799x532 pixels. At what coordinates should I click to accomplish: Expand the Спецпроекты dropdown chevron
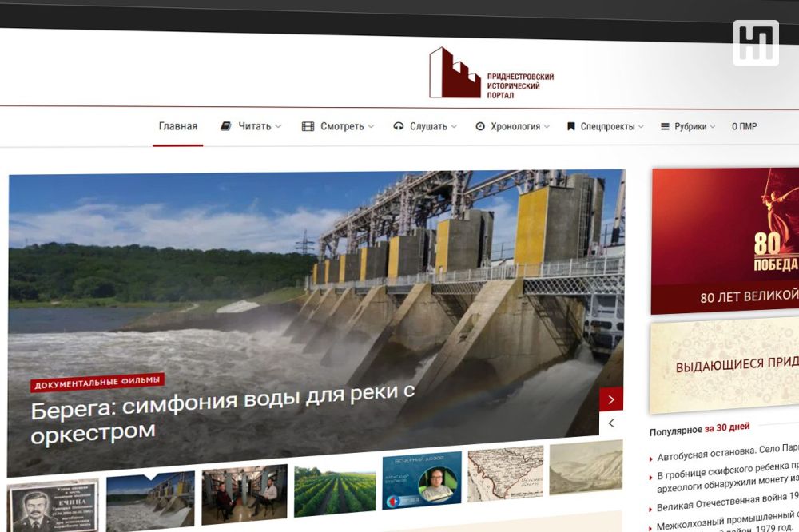point(642,126)
